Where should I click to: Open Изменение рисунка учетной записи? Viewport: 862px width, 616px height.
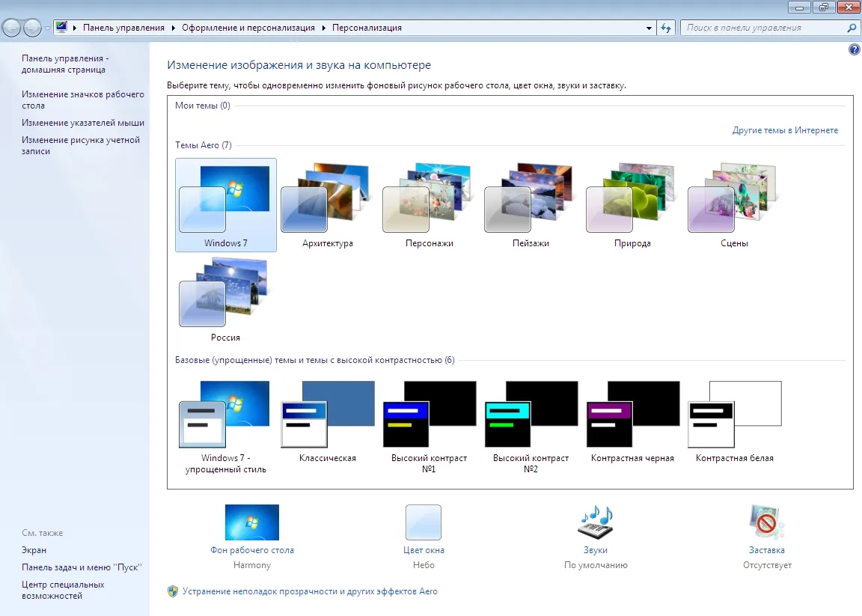(x=81, y=145)
